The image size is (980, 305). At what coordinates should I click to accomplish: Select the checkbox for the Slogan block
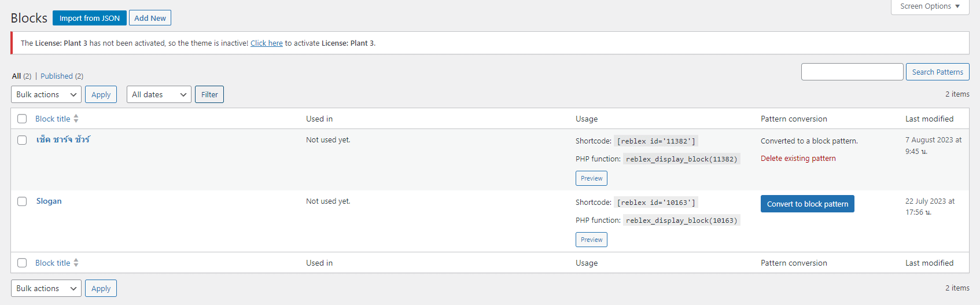click(x=22, y=201)
